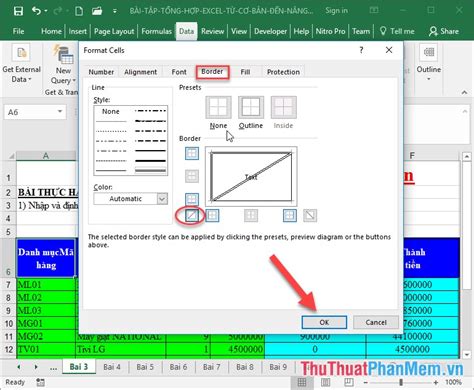
Task: Apply the None border preset
Action: pyautogui.click(x=218, y=107)
